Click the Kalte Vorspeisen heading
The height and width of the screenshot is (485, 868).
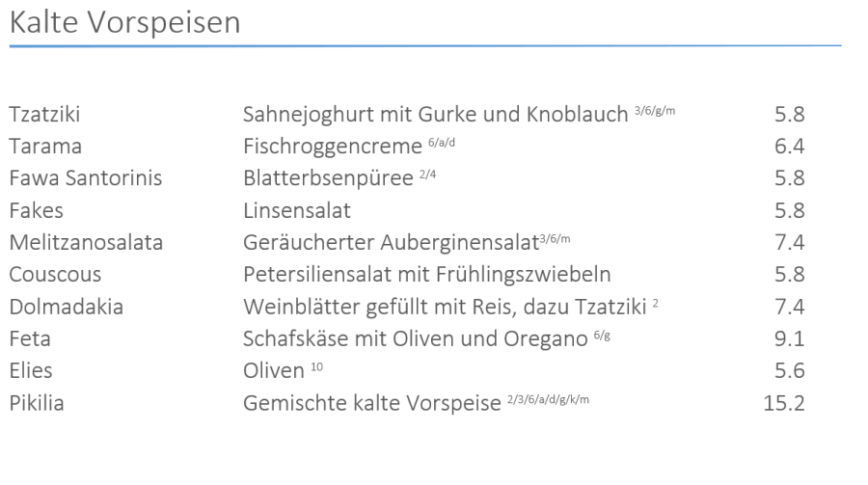124,23
